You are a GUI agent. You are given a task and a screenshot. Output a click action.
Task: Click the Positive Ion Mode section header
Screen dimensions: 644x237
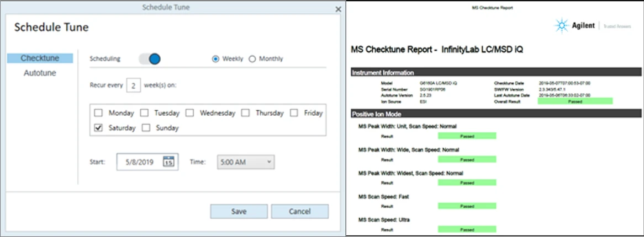tap(496, 114)
